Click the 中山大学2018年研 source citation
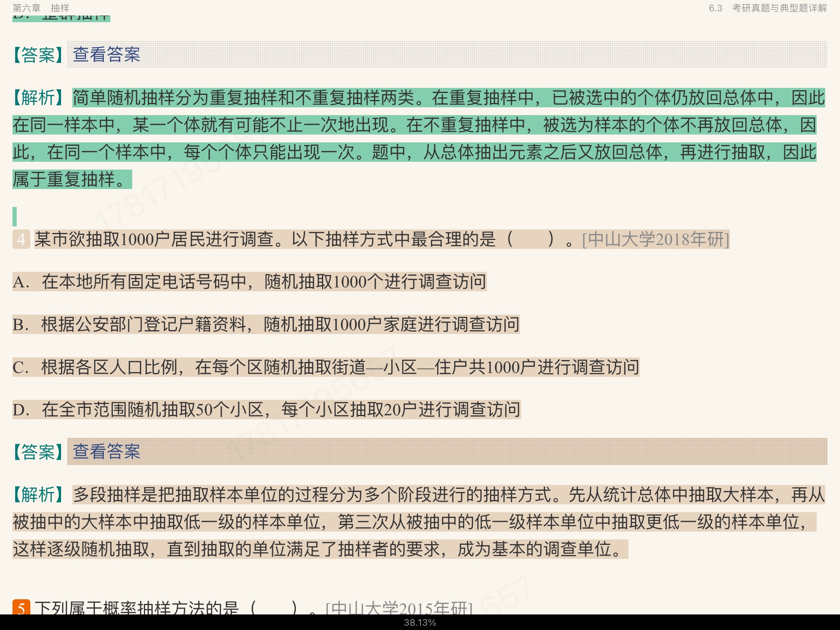Image resolution: width=840 pixels, height=630 pixels. (x=656, y=239)
